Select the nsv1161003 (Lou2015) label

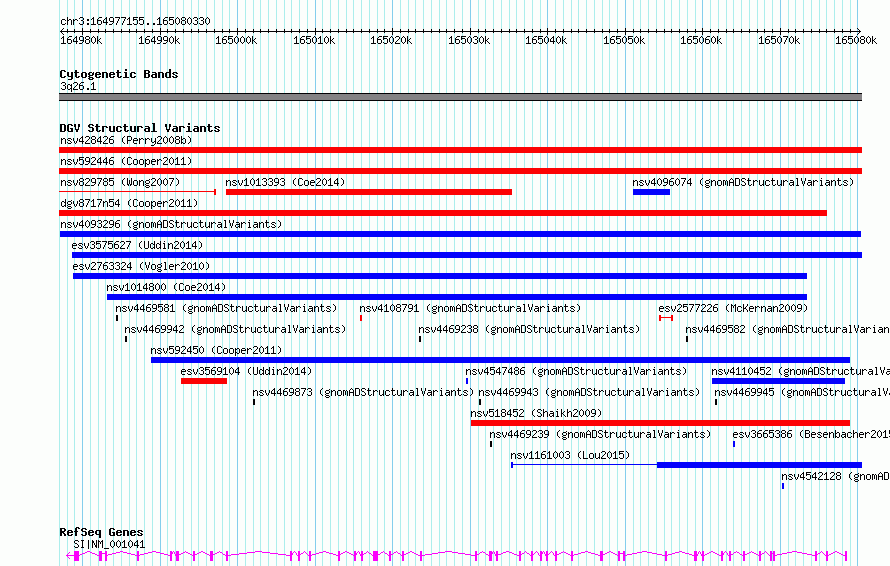point(570,455)
